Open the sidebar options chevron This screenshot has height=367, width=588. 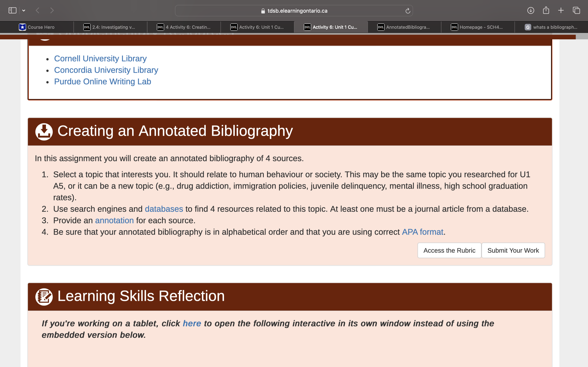24,10
